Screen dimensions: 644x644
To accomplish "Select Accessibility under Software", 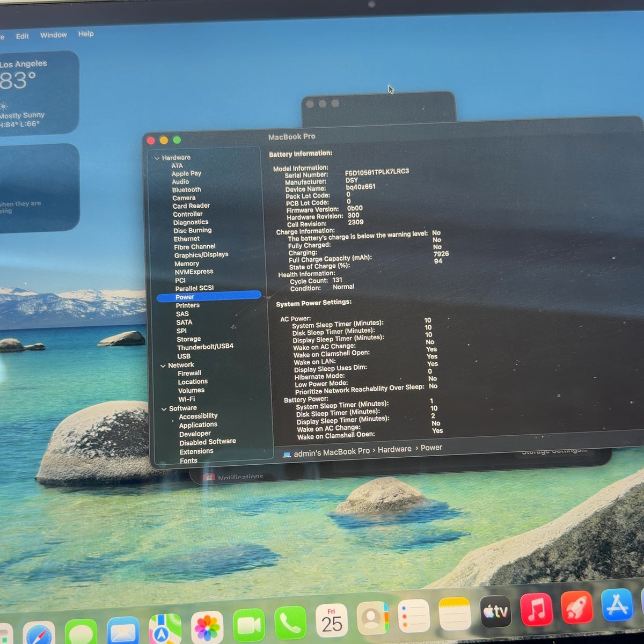I will point(198,416).
